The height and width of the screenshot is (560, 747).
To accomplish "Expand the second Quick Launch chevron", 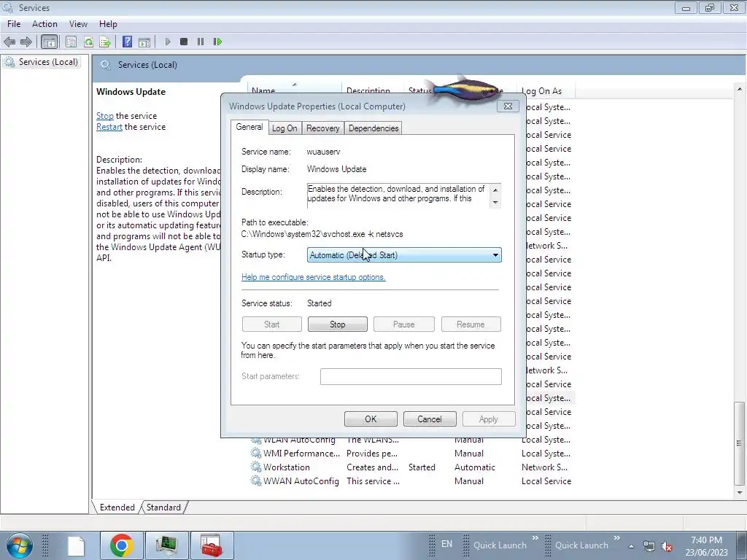I will pyautogui.click(x=617, y=538).
